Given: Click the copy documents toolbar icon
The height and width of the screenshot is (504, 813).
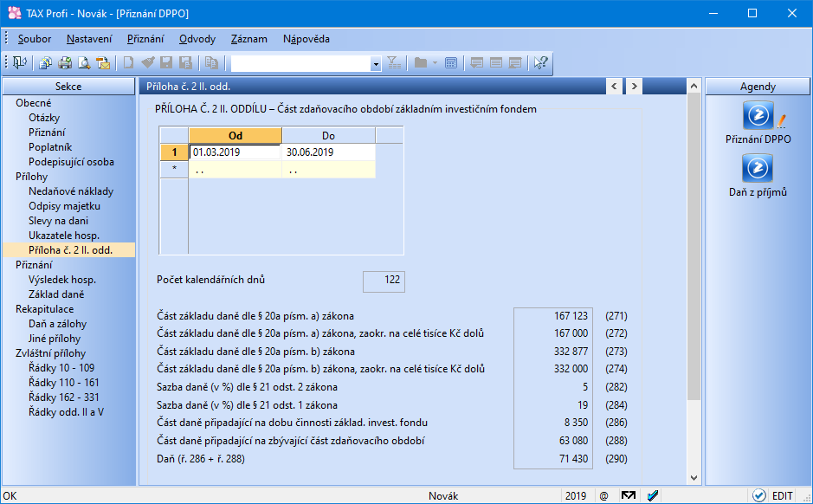Looking at the screenshot, I should pyautogui.click(x=45, y=63).
